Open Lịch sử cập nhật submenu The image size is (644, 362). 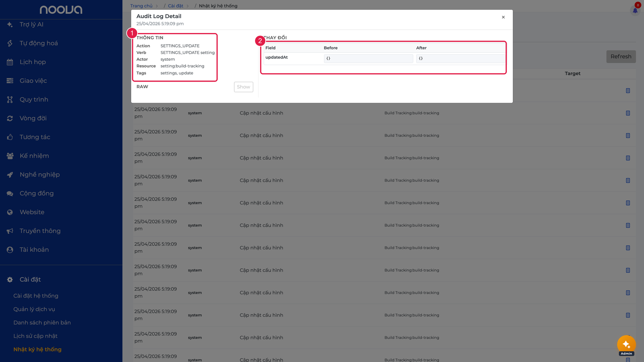(35, 336)
